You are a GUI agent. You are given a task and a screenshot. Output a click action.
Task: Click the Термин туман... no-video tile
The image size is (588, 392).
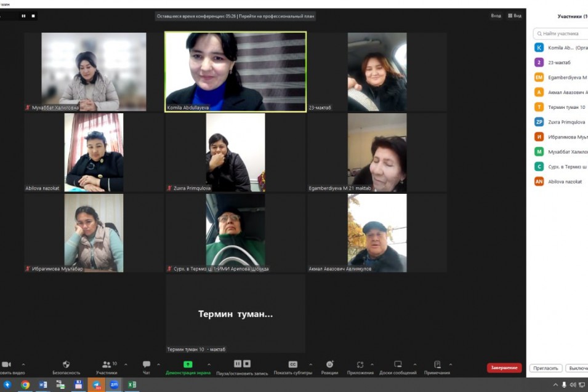click(x=235, y=314)
